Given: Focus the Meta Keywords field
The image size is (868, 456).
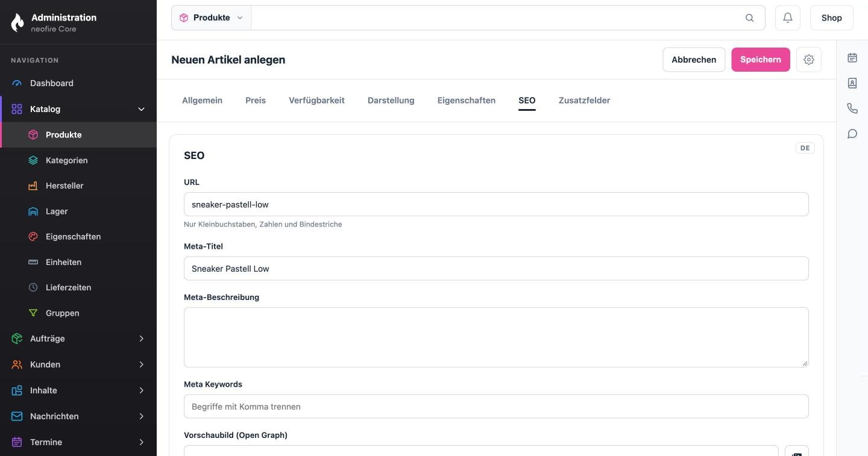Looking at the screenshot, I should point(496,407).
